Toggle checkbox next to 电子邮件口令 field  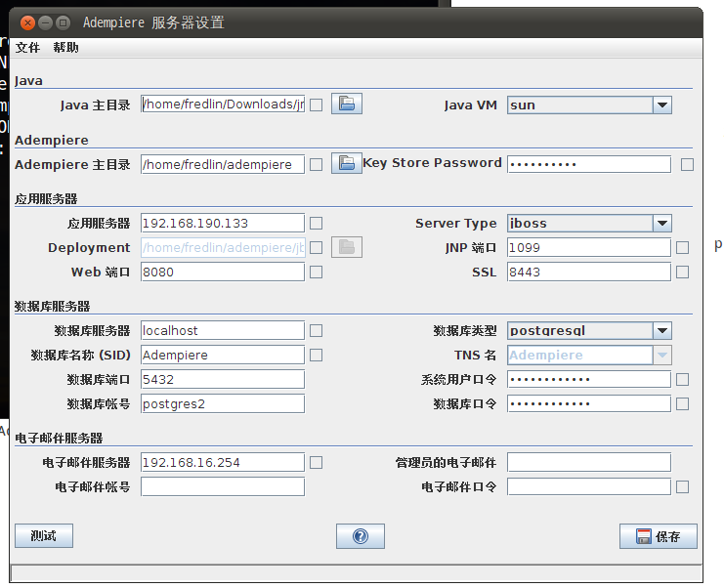[682, 487]
